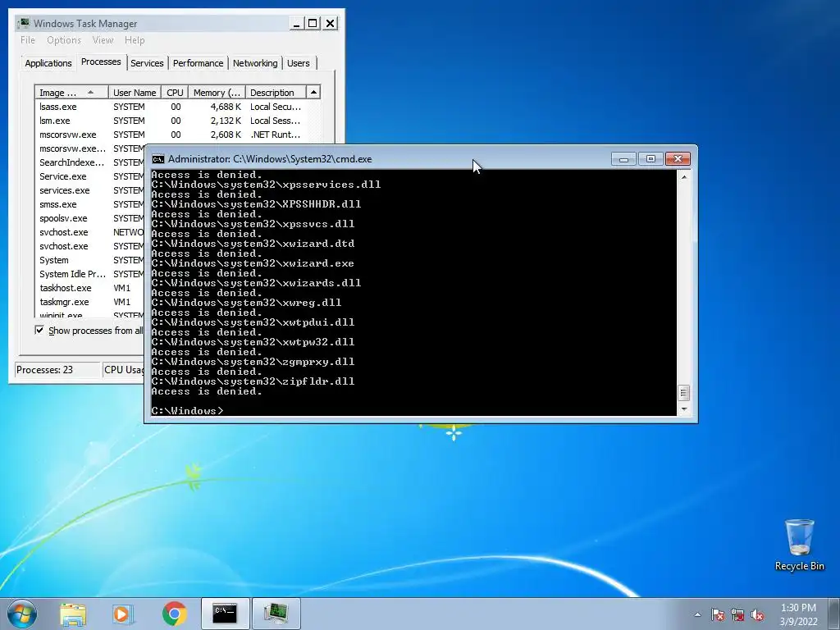Show hidden system tray icons

(697, 614)
